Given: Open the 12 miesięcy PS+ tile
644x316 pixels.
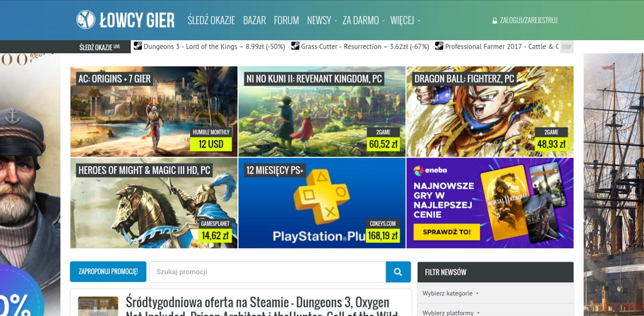Looking at the screenshot, I should [x=322, y=203].
